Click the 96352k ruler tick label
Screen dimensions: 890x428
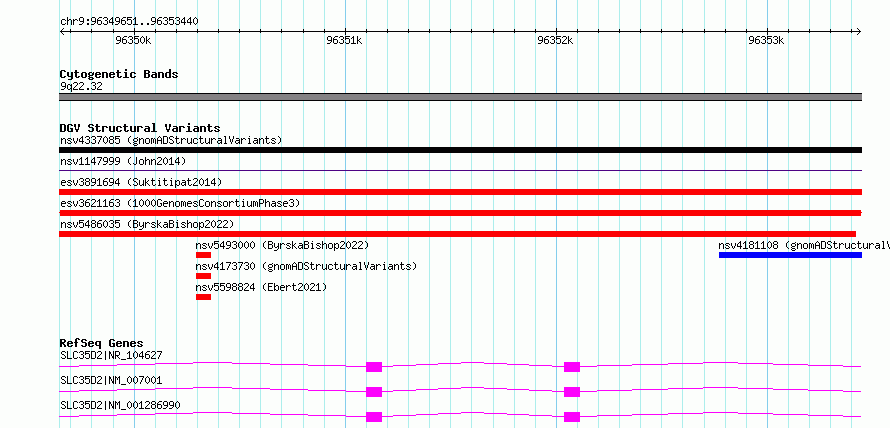[x=555, y=40]
